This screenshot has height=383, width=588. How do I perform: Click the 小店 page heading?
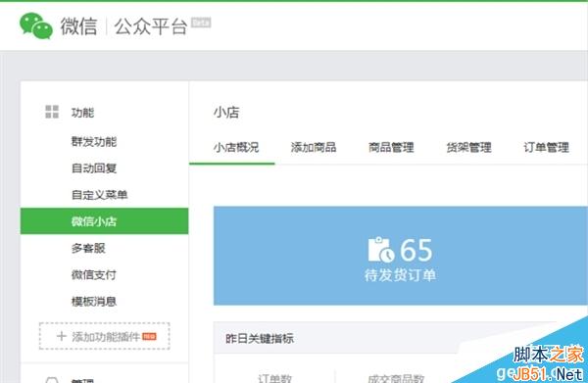(226, 112)
